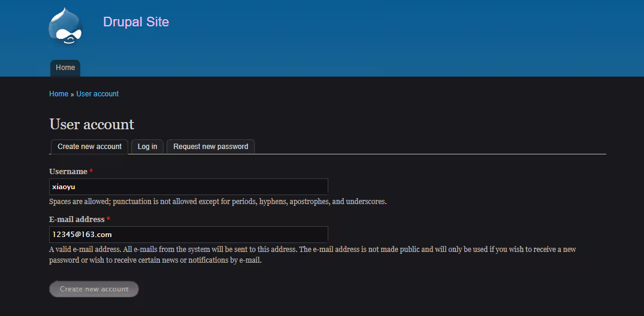Follow the Home breadcrumb link
Viewport: 644px width, 316px height.
tap(59, 94)
